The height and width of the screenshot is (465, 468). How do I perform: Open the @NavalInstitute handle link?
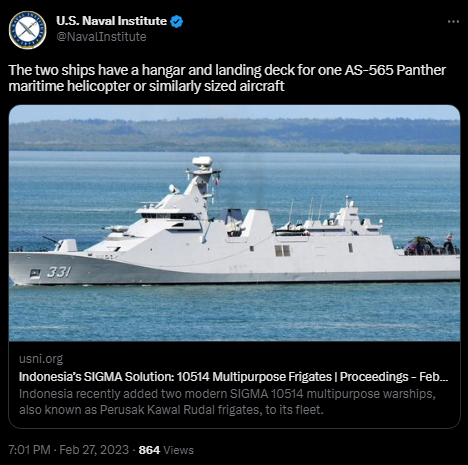coord(101,37)
